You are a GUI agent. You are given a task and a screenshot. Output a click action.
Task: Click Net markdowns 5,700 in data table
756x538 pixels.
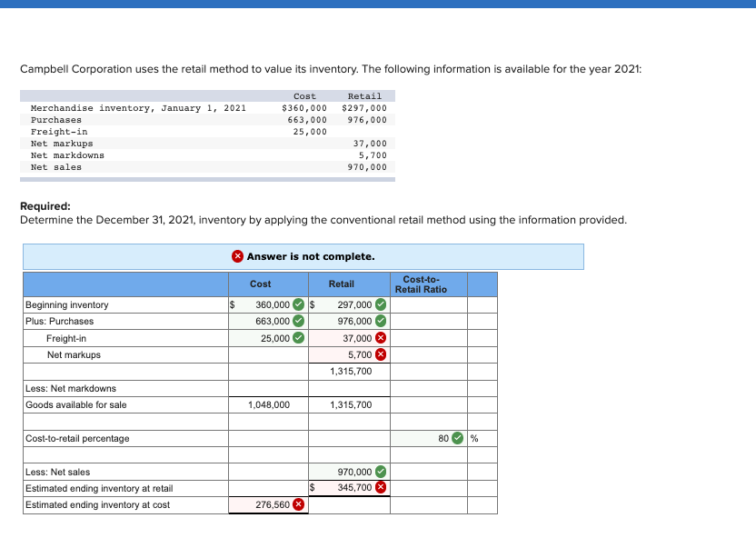373,155
